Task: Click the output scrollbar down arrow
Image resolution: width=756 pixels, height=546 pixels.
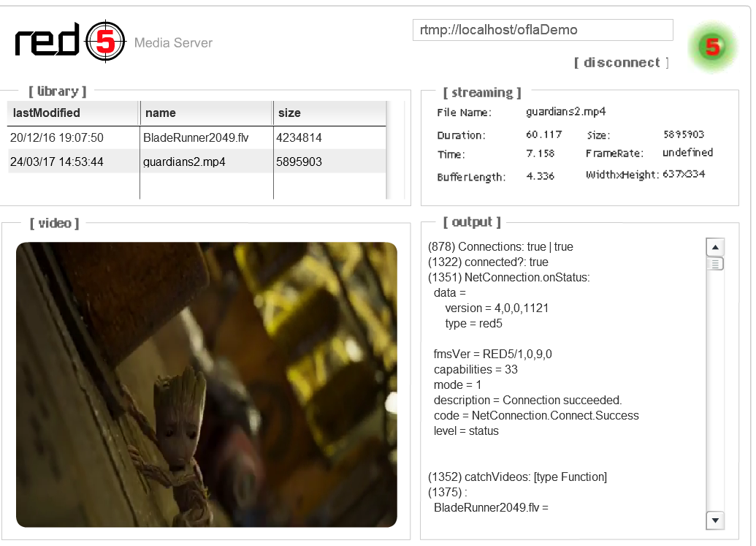Action: point(715,520)
